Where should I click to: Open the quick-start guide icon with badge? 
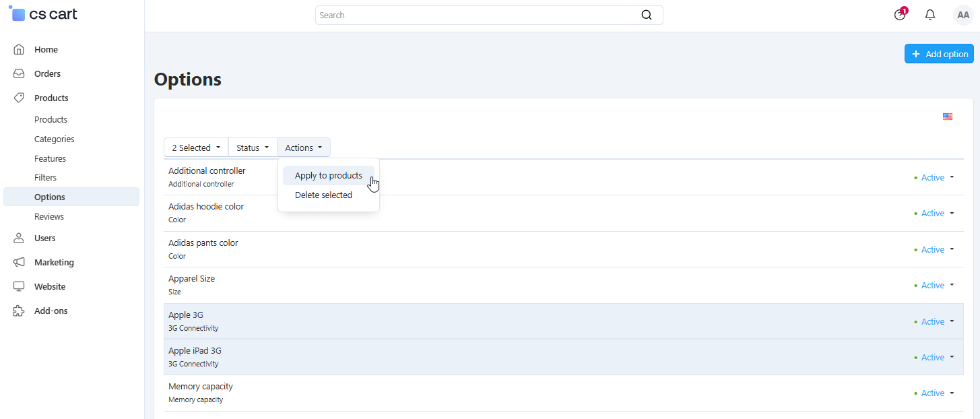click(x=900, y=14)
